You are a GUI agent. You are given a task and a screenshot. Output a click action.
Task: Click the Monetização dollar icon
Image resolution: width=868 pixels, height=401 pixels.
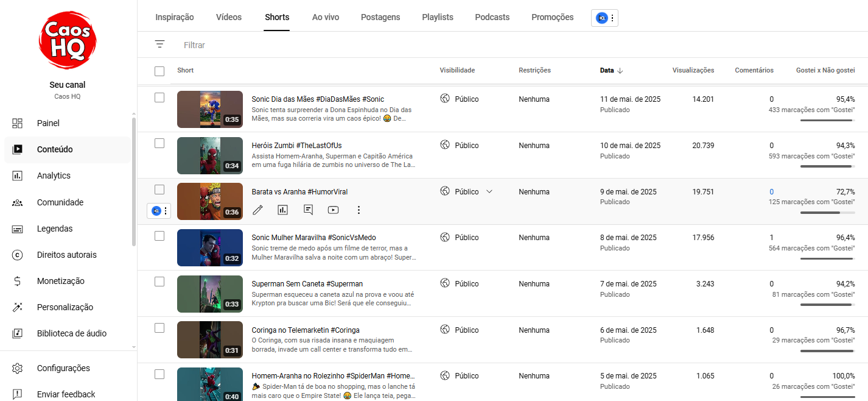18,281
